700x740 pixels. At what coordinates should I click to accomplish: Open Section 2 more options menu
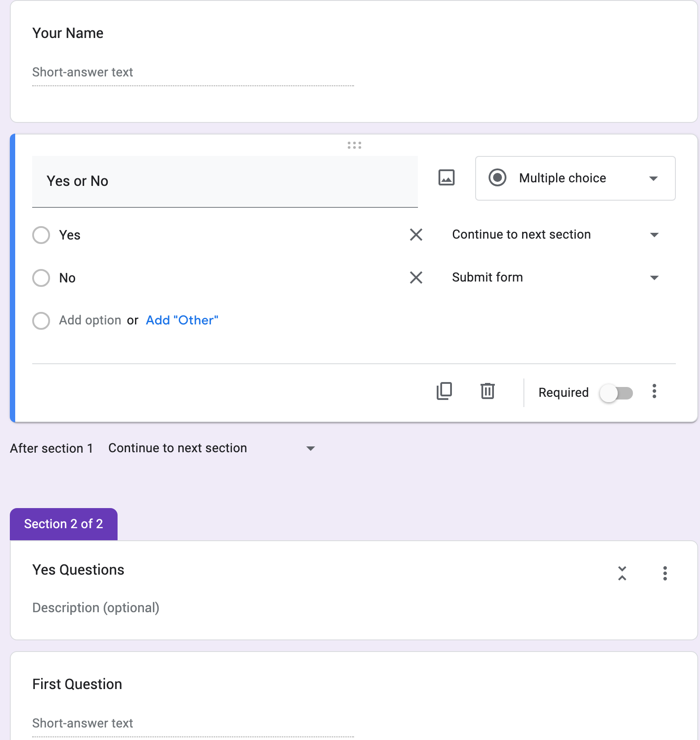pos(665,573)
